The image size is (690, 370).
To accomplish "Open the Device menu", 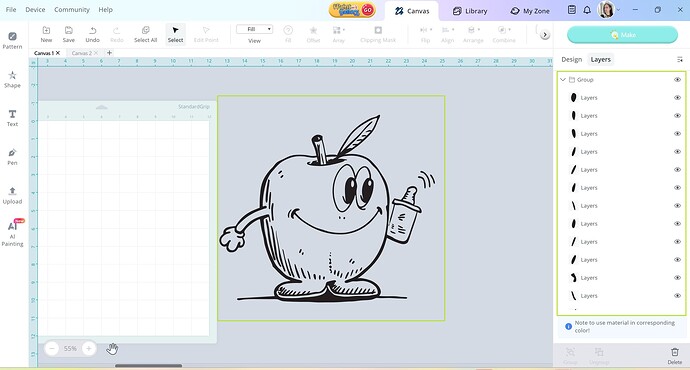I will 35,9.
